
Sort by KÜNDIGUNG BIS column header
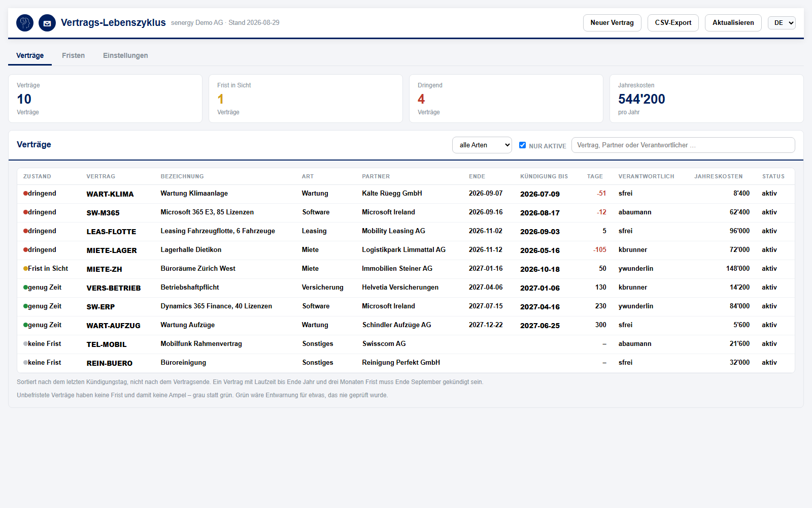coord(544,176)
